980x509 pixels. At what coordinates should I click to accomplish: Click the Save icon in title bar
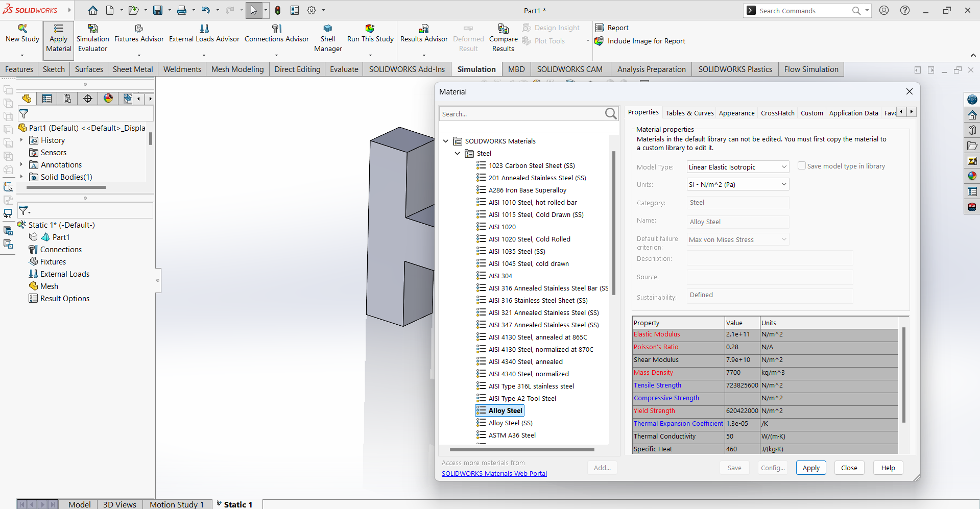(x=158, y=10)
